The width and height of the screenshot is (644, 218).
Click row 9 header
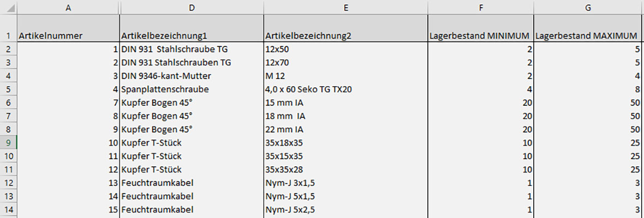click(x=8, y=143)
